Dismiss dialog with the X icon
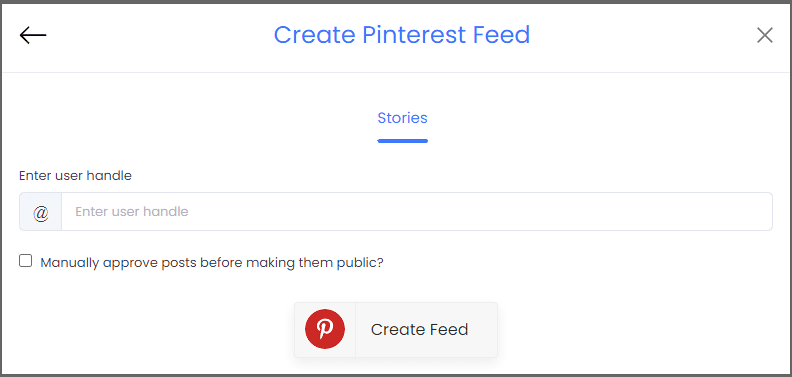 [x=765, y=35]
